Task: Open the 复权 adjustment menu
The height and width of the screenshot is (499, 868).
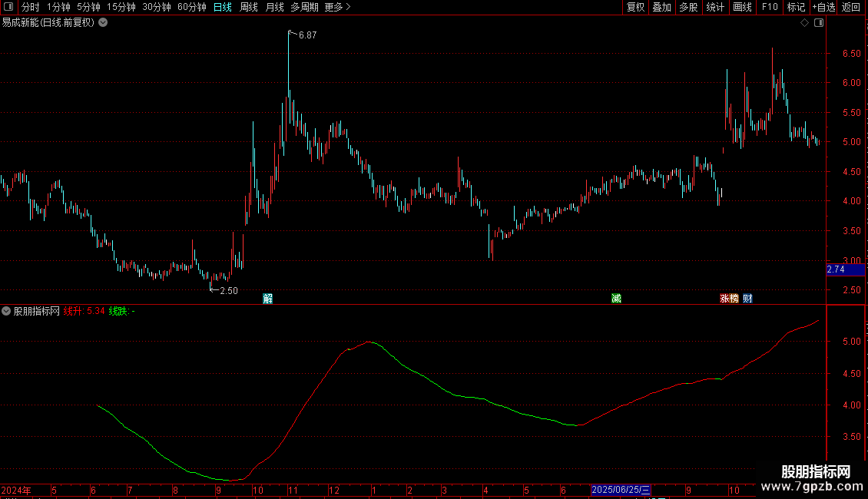Action: (635, 7)
